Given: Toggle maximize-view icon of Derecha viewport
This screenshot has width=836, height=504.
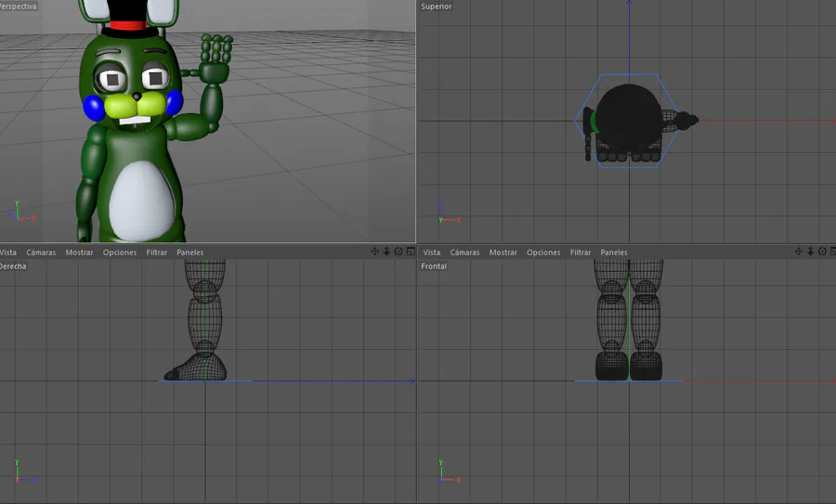Looking at the screenshot, I should point(411,252).
